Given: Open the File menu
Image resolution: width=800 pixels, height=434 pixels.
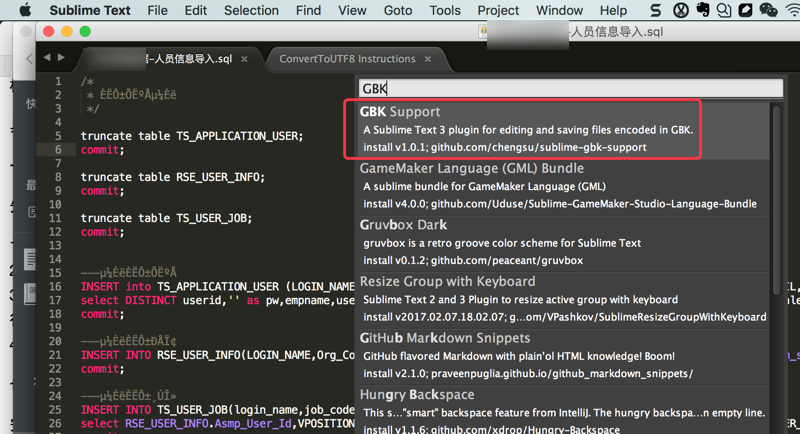Looking at the screenshot, I should point(157,10).
